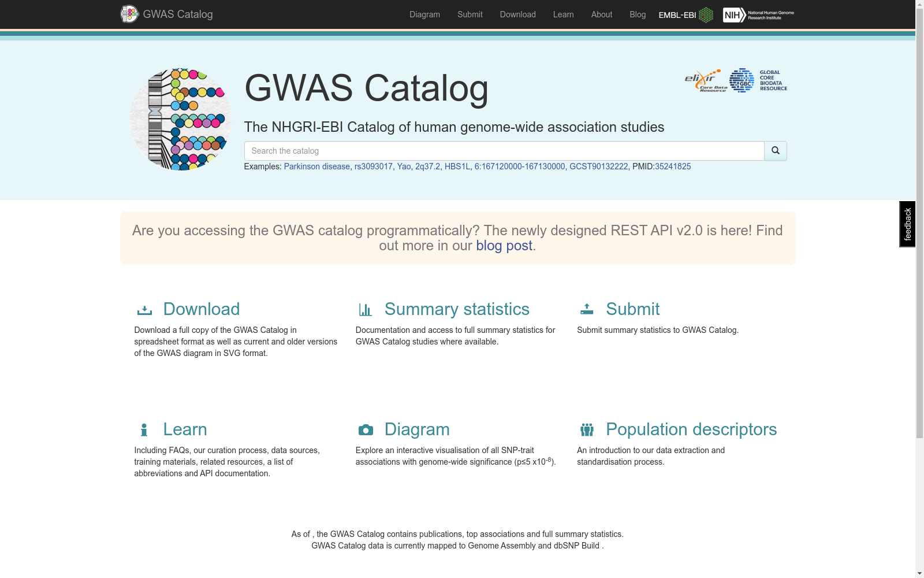Click the 'An introduction to our data extraction' description

coord(651,456)
